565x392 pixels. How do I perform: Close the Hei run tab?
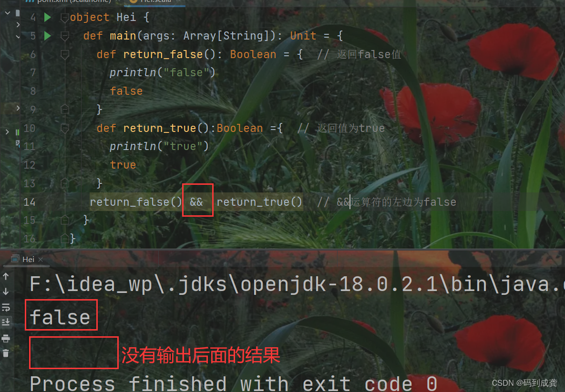click(41, 259)
